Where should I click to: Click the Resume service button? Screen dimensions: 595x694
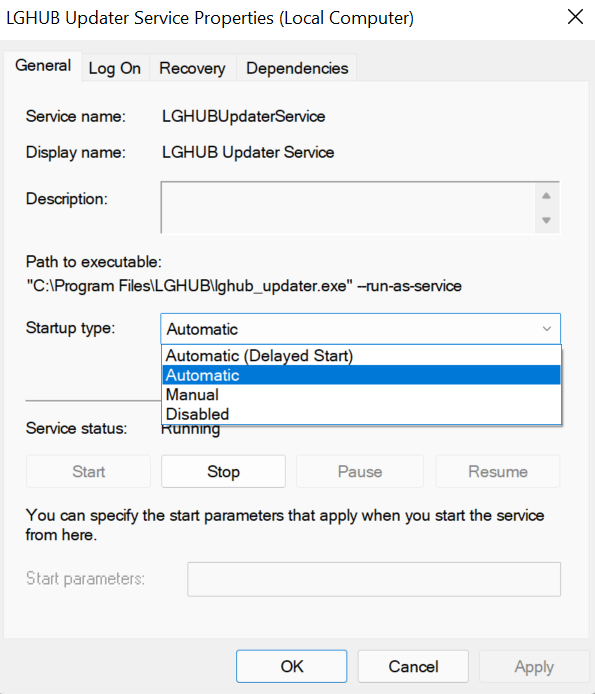point(498,471)
